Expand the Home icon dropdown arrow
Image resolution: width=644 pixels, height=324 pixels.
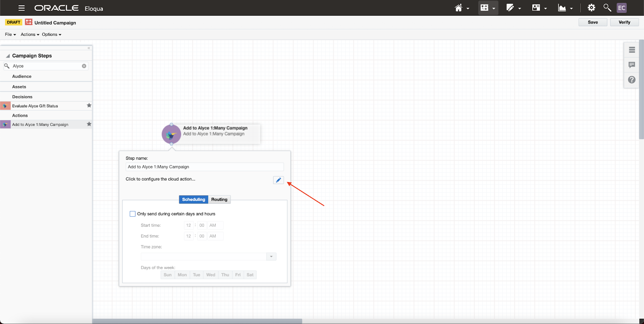tap(468, 8)
